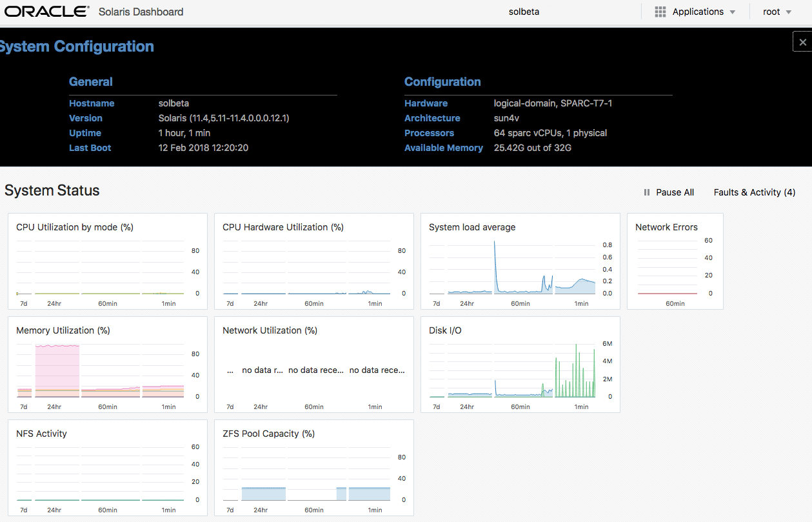Click 7d label in CPU Utilization by mode
812x522 pixels.
pyautogui.click(x=24, y=303)
